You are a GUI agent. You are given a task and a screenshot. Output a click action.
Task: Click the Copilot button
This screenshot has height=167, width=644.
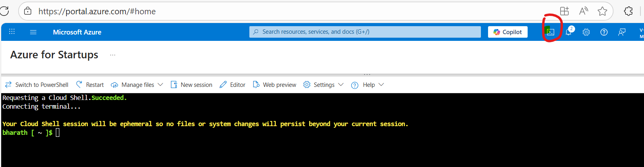(508, 32)
